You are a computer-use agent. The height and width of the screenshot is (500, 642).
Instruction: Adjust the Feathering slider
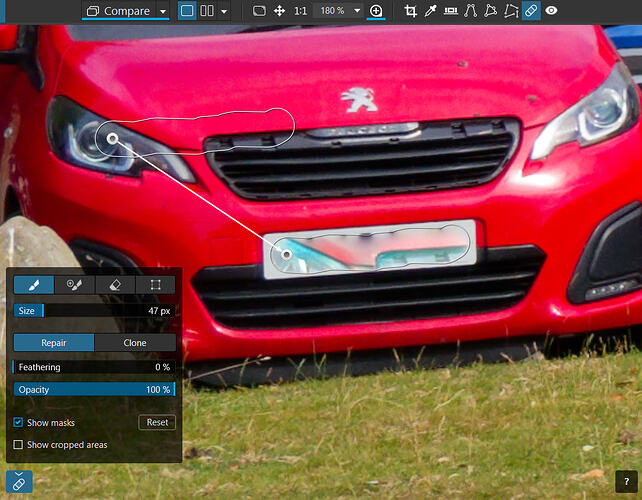click(x=95, y=367)
